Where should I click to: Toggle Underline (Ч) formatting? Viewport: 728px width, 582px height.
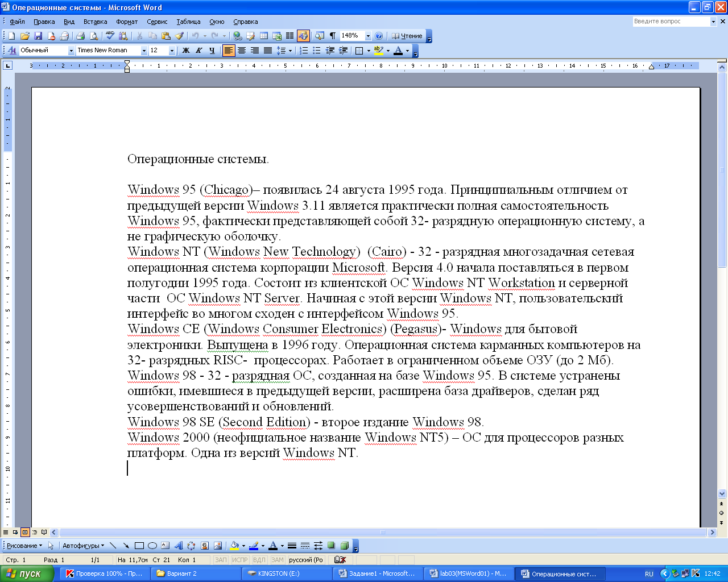[x=212, y=51]
